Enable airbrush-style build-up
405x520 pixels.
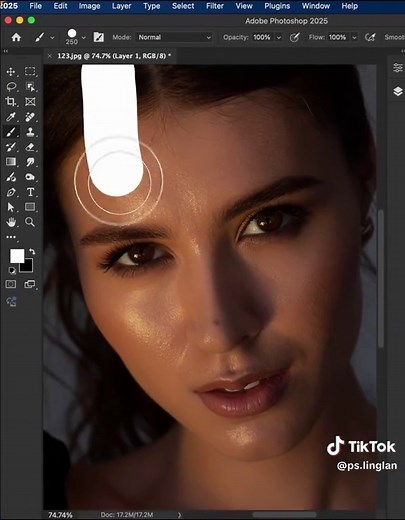(x=370, y=37)
